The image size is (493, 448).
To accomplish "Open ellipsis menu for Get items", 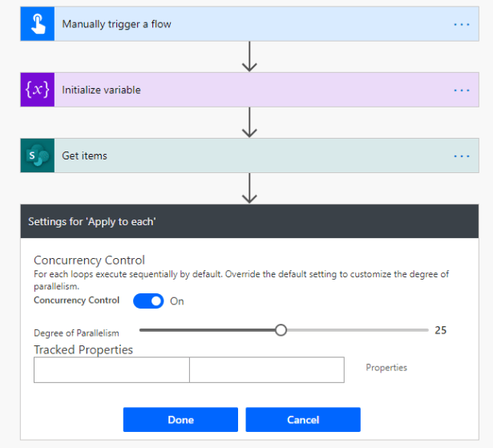I will pos(461,155).
